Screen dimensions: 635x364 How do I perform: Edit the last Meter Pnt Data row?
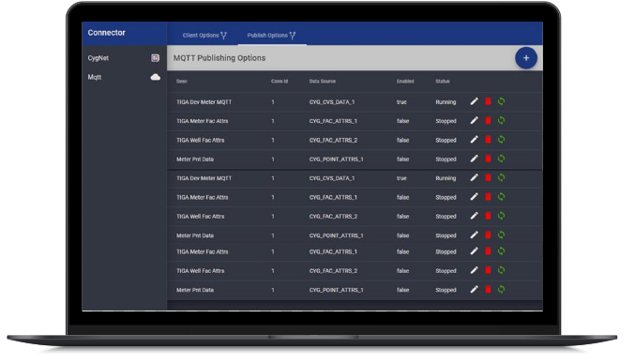click(x=474, y=290)
